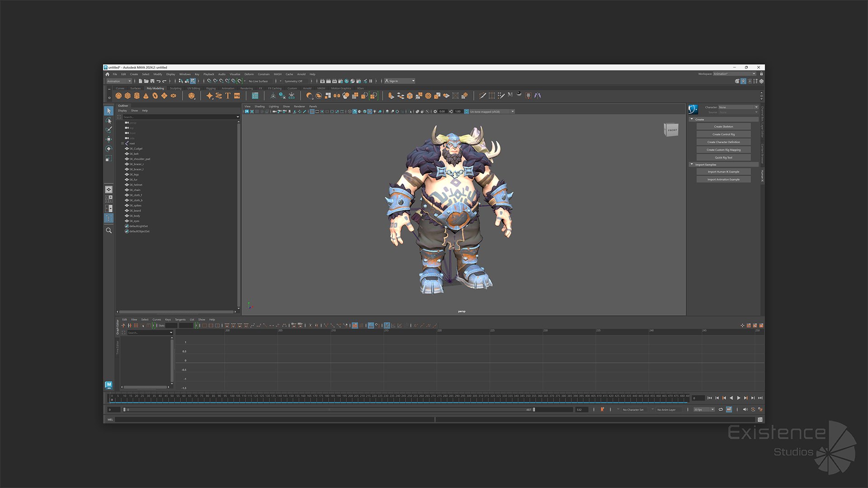Click the Redo arrow icon

tap(165, 81)
